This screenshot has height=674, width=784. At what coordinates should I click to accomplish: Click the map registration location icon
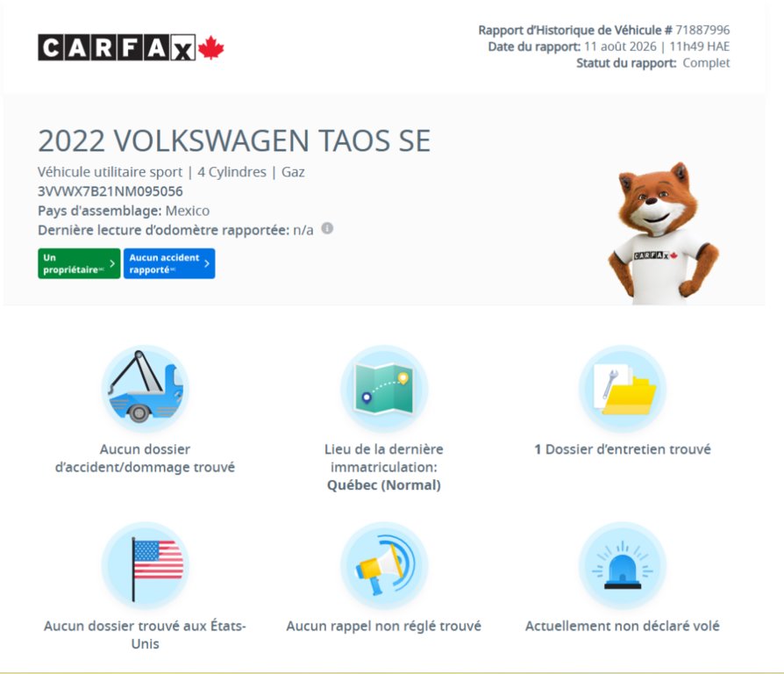coord(384,388)
